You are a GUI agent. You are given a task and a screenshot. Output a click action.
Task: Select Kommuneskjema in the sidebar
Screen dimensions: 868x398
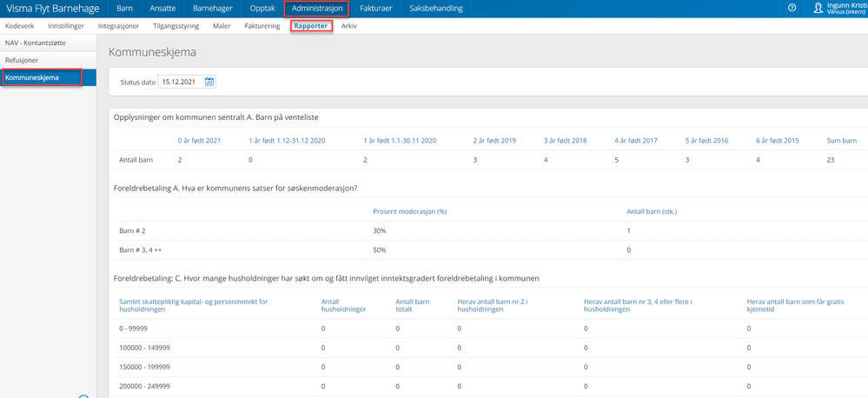click(x=48, y=77)
